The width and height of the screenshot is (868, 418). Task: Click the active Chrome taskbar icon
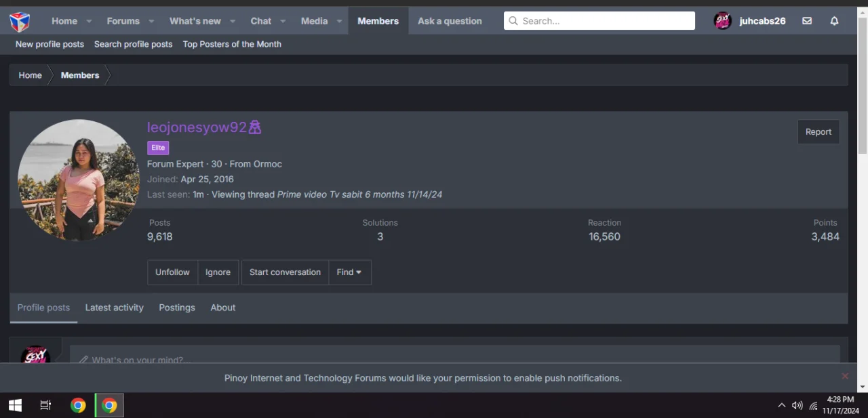tap(109, 405)
